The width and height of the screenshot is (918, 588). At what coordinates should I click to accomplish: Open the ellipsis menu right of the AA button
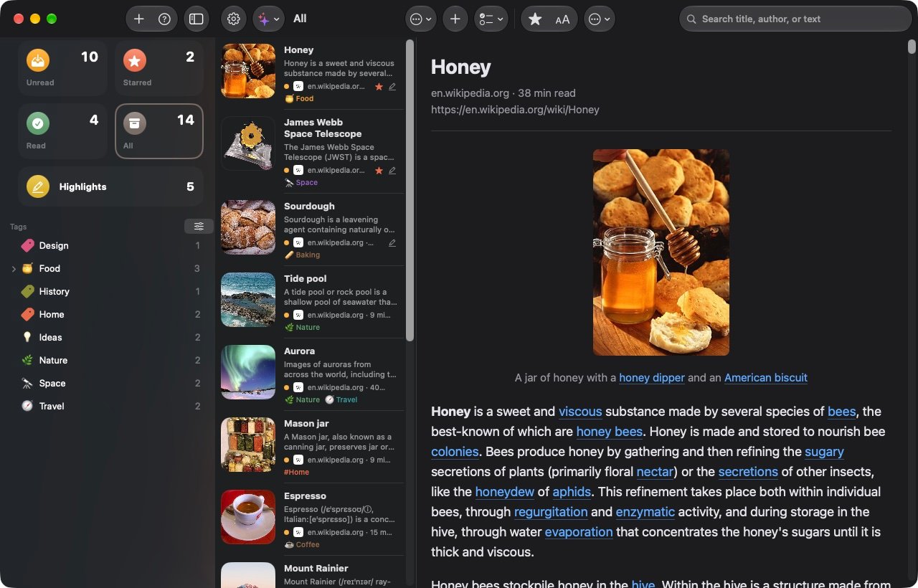click(600, 19)
